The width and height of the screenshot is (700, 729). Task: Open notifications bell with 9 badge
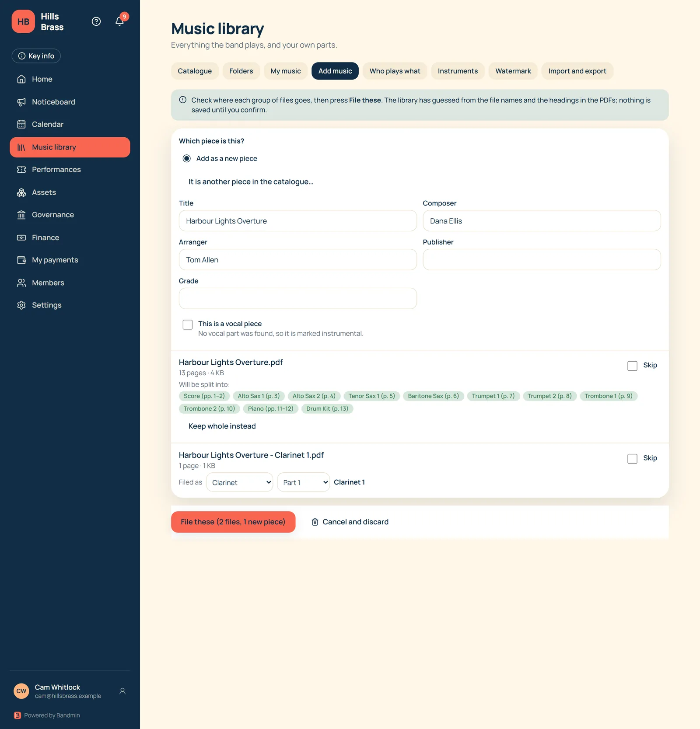pos(120,21)
